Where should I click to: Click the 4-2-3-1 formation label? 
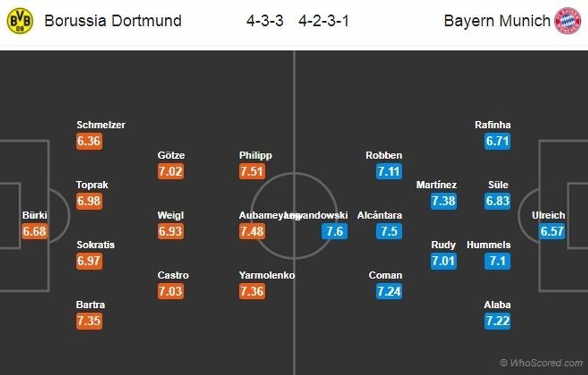coord(323,21)
